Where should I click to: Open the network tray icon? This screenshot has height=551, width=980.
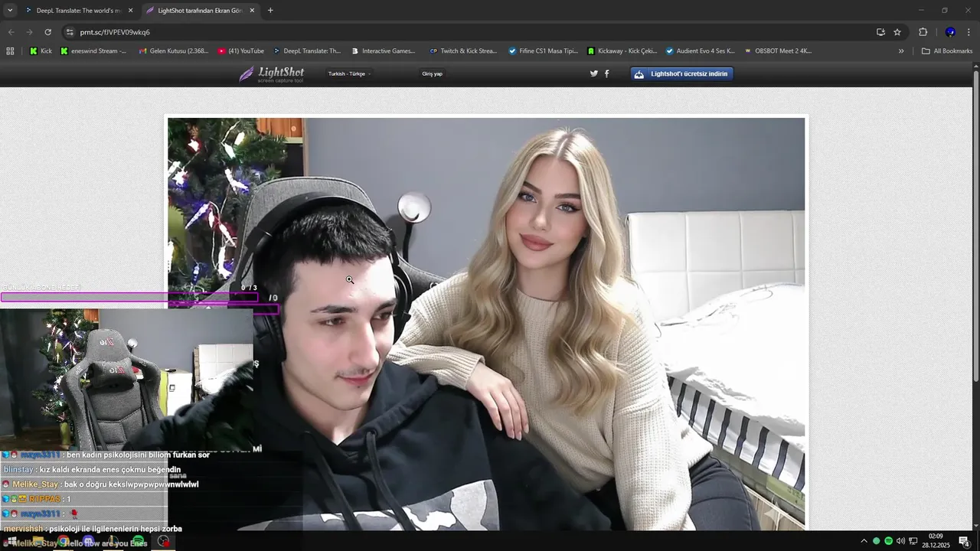(x=913, y=541)
